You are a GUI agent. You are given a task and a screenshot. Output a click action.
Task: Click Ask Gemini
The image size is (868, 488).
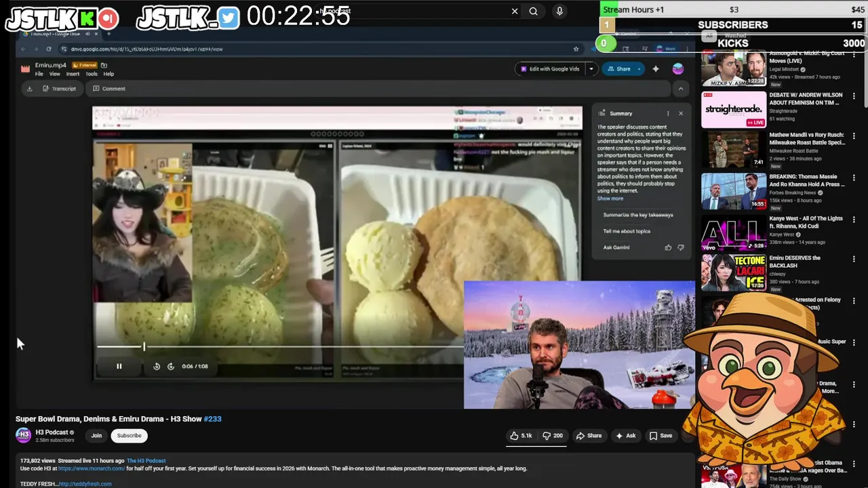(616, 247)
